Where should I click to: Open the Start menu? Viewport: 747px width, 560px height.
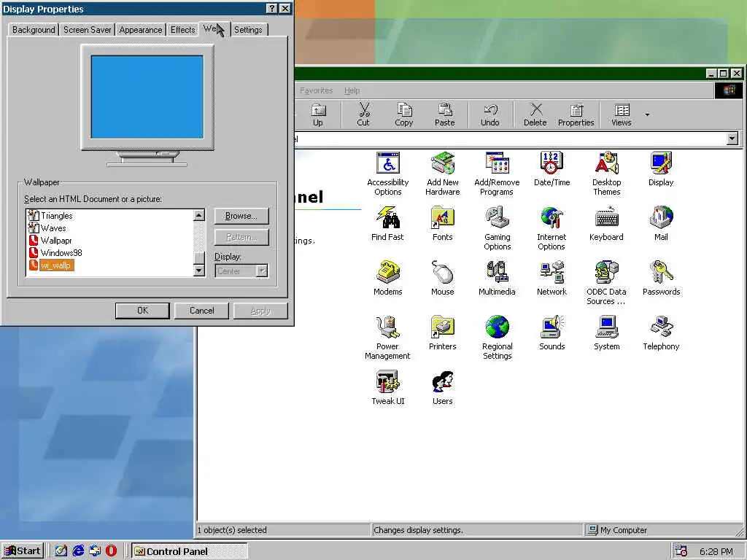[x=23, y=551]
